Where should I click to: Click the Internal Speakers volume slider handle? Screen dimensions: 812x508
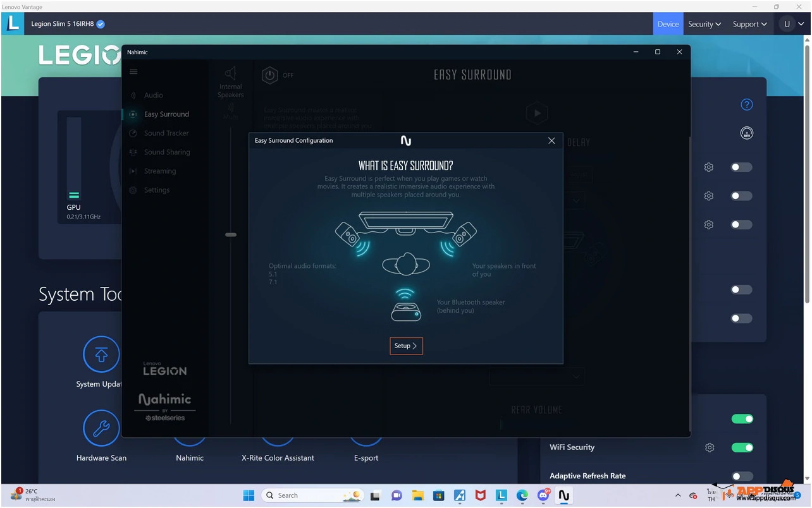pyautogui.click(x=231, y=234)
